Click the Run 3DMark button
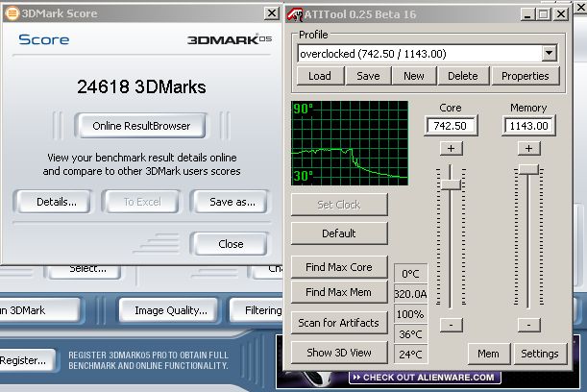The height and width of the screenshot is (392, 587). [38, 310]
